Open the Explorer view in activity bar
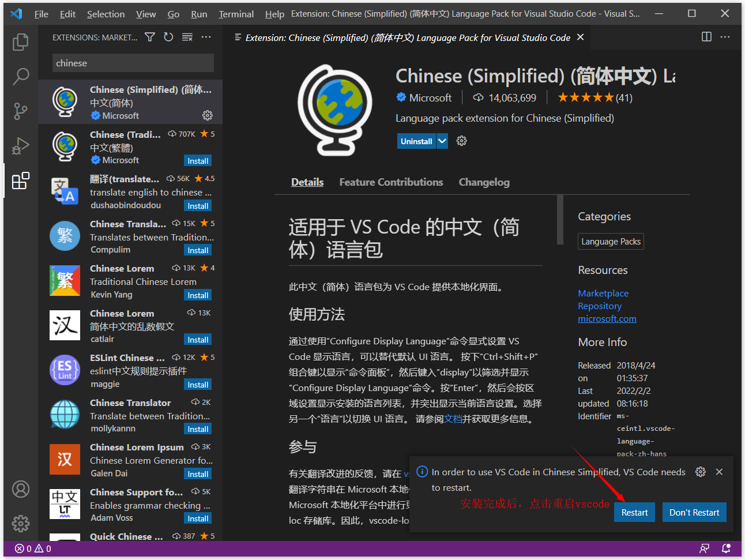 (21, 42)
